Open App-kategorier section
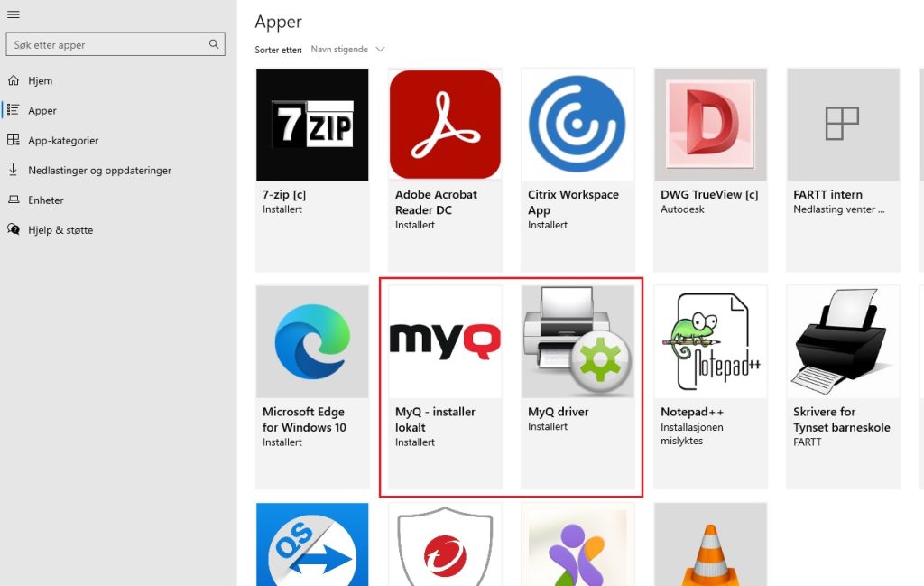Screen dimensions: 924x586 coord(63,140)
